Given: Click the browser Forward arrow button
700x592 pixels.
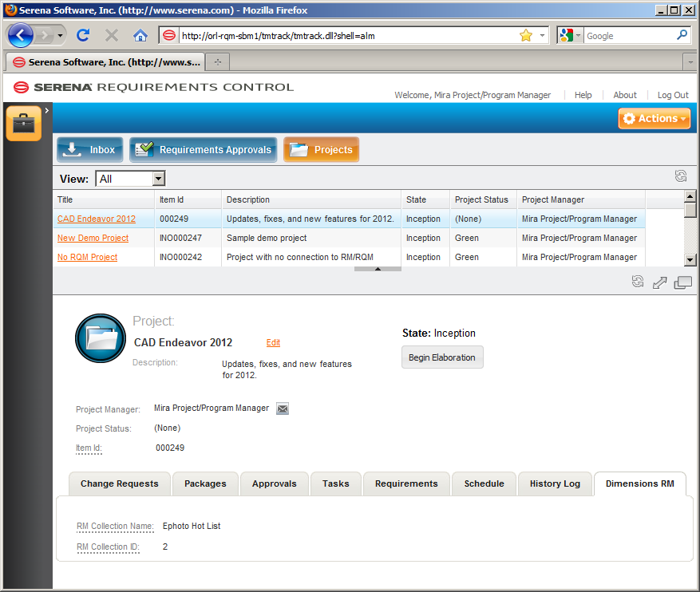Looking at the screenshot, I should (44, 35).
